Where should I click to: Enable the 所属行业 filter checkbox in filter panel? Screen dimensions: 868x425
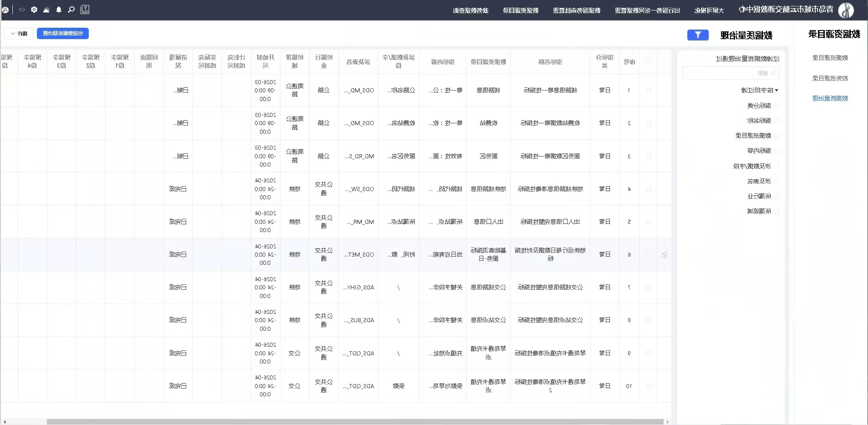[x=777, y=196]
